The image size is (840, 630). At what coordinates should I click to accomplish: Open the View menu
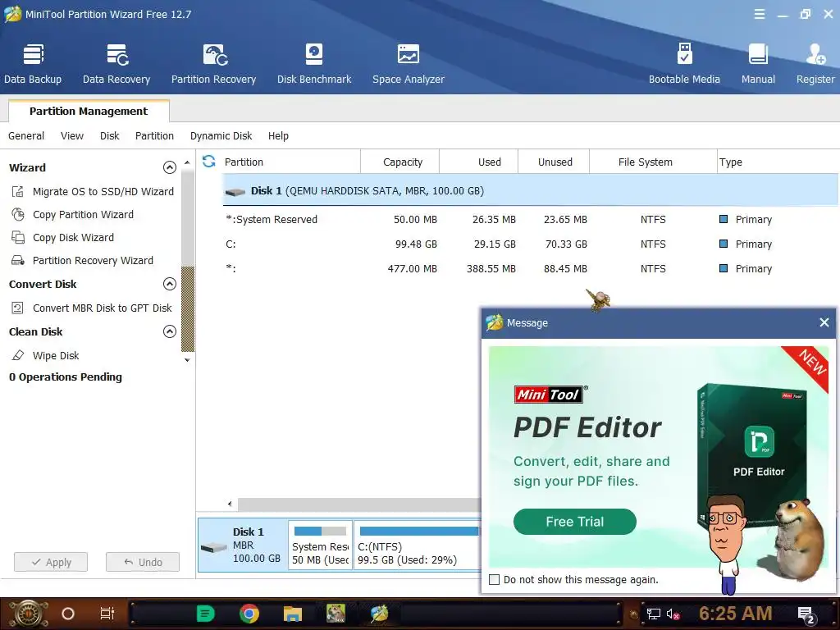[72, 136]
